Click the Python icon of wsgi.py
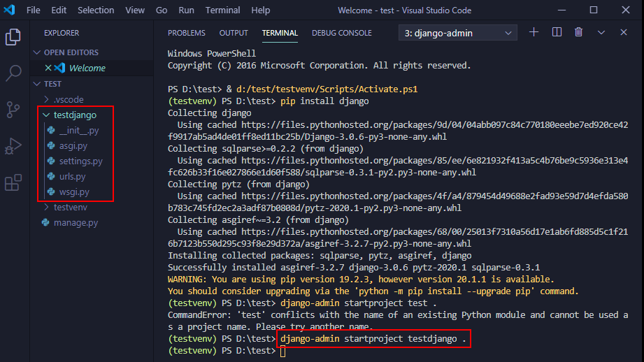Screen dimensions: 644x362 pos(51,191)
